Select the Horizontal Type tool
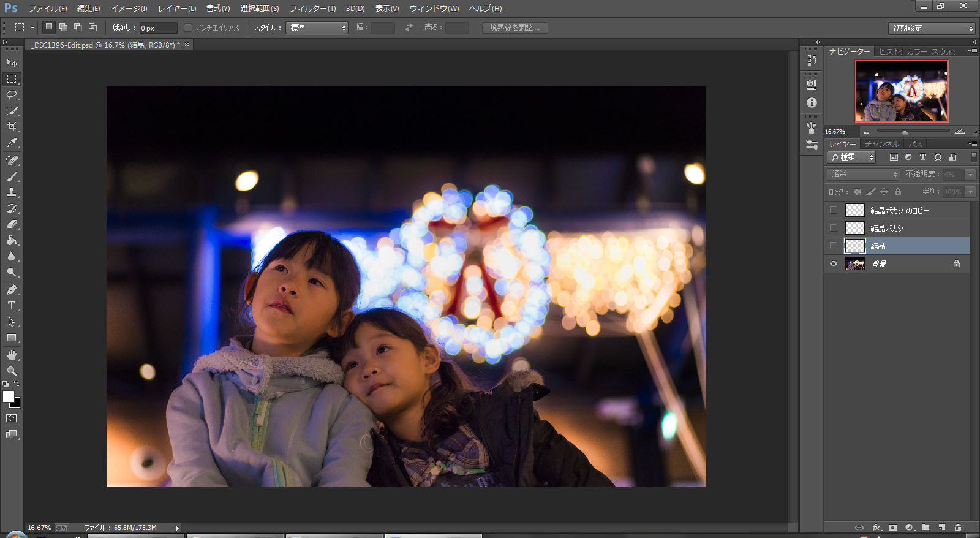This screenshot has height=538, width=980. coord(12,306)
